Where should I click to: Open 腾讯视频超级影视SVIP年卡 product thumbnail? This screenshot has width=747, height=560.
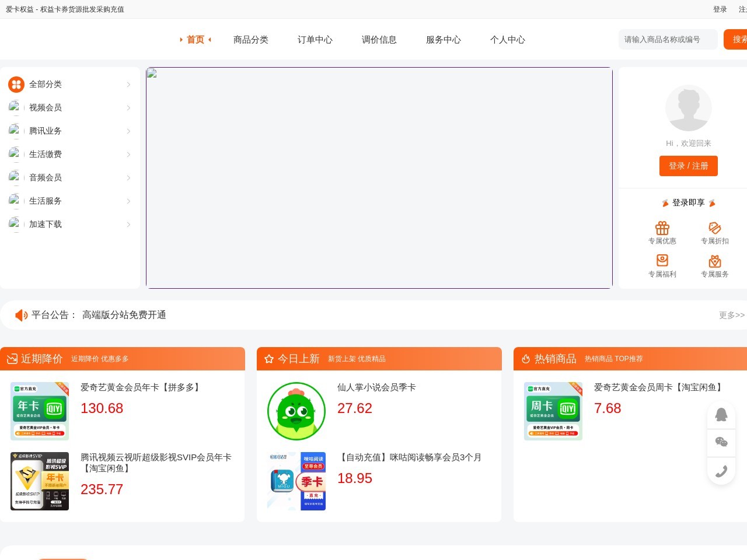[40, 481]
